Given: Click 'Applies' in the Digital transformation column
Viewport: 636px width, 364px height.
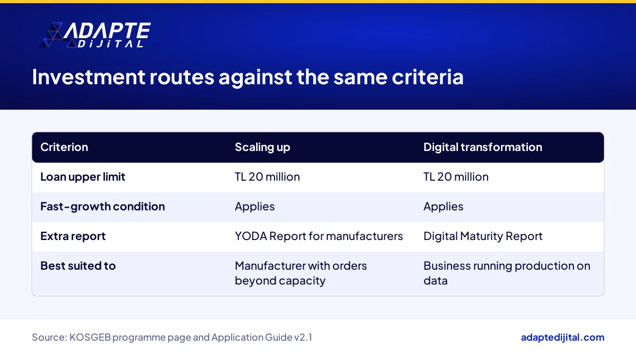Looking at the screenshot, I should pos(443,207).
